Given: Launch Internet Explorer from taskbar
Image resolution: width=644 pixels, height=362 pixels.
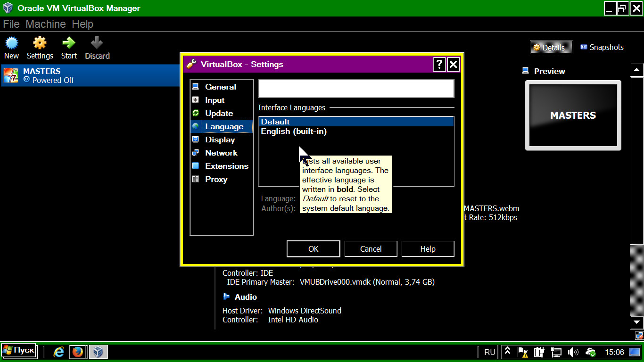Looking at the screenshot, I should (59, 352).
